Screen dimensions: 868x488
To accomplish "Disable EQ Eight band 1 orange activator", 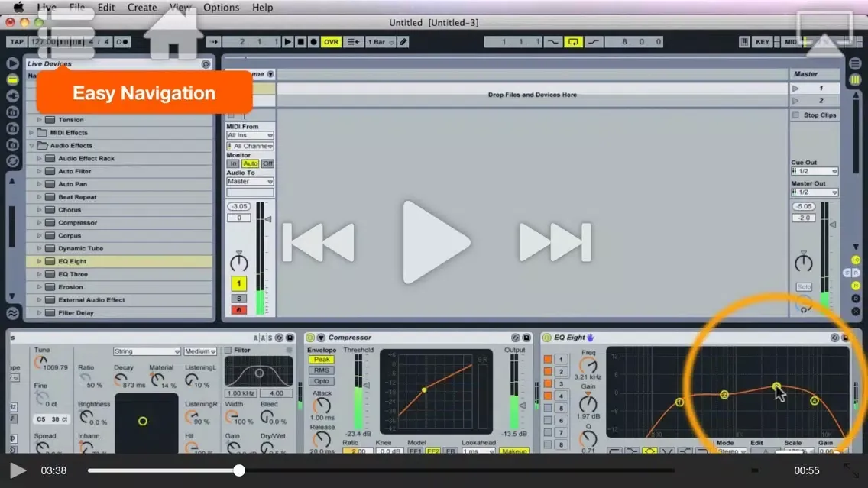I will pos(548,359).
